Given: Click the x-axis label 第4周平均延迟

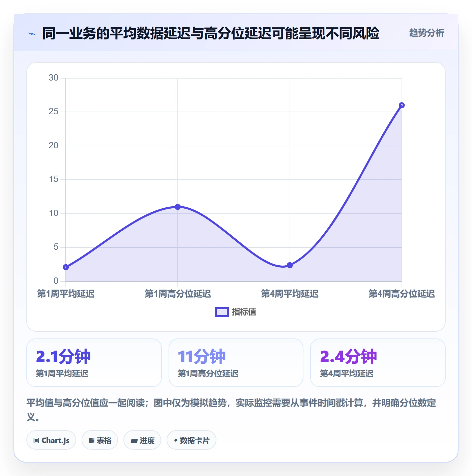Looking at the screenshot, I should coord(290,294).
